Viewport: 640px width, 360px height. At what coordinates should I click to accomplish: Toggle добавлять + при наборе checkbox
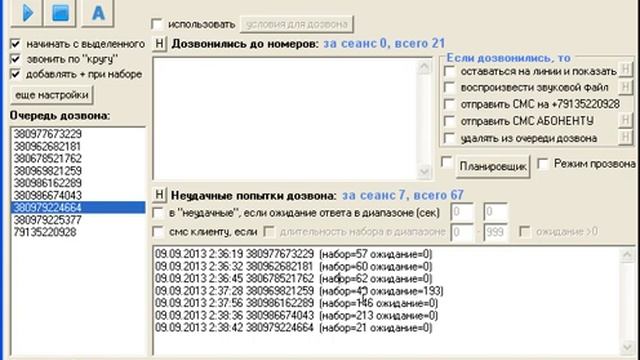tap(16, 74)
